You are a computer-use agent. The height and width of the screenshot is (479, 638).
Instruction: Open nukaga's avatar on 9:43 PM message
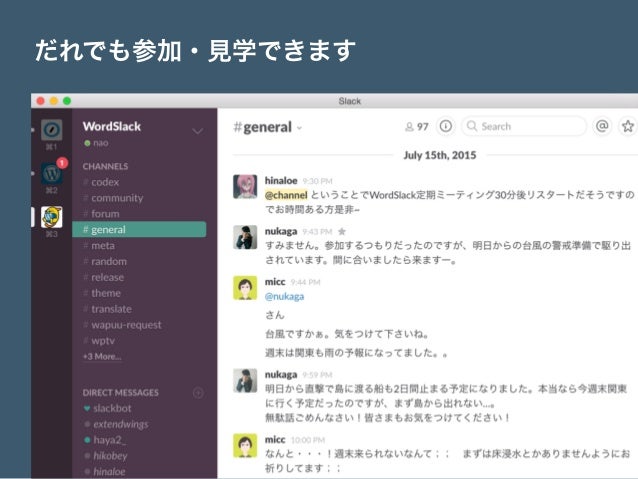coord(245,237)
